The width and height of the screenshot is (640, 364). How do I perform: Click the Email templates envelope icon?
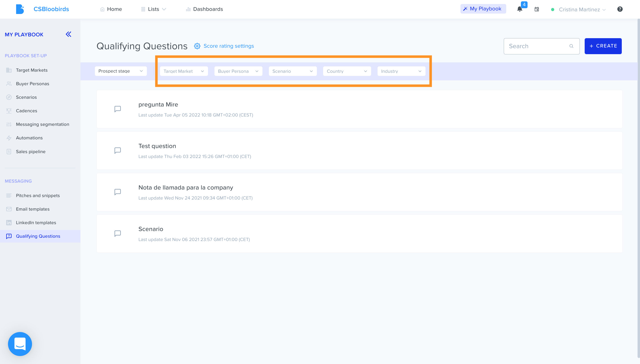pyautogui.click(x=9, y=209)
